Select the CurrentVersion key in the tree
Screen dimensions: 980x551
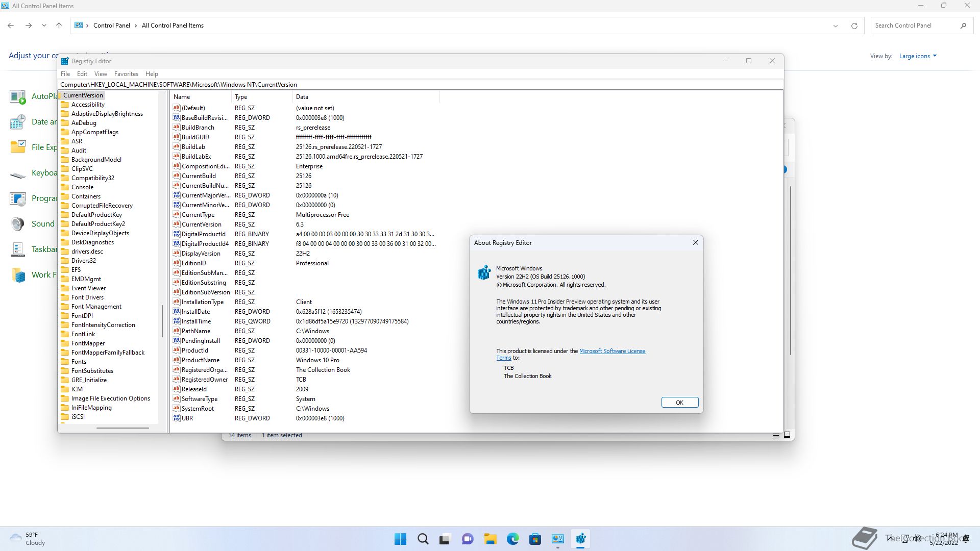(83, 95)
